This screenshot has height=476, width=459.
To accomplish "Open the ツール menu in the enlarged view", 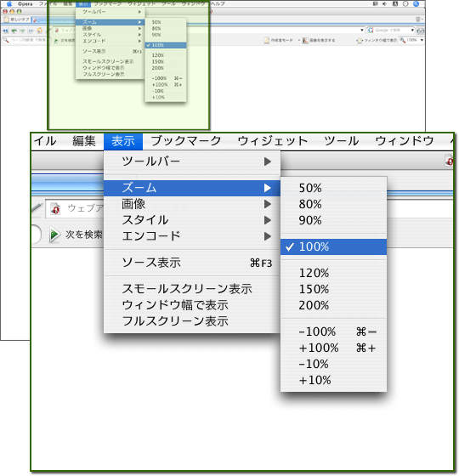I will (x=341, y=141).
